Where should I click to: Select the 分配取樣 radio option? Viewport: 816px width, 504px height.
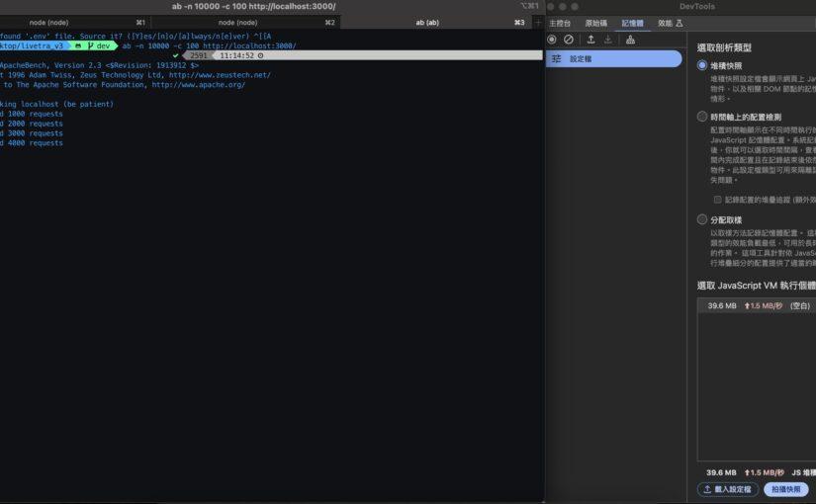click(703, 219)
